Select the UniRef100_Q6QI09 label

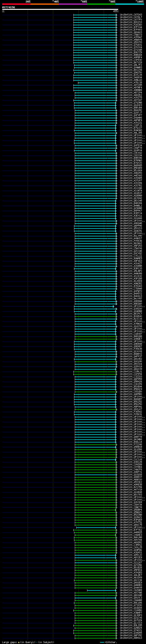click(131, 369)
